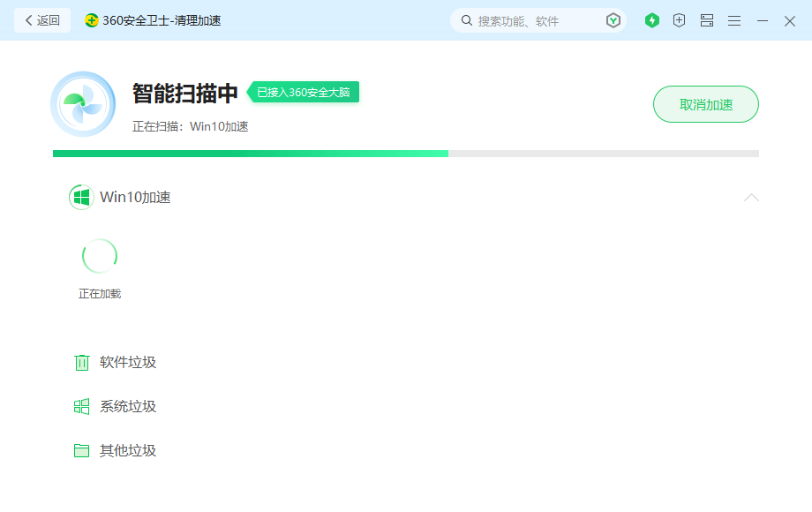Open the green lightning hexagon icon
The image size is (812, 512).
click(x=652, y=20)
